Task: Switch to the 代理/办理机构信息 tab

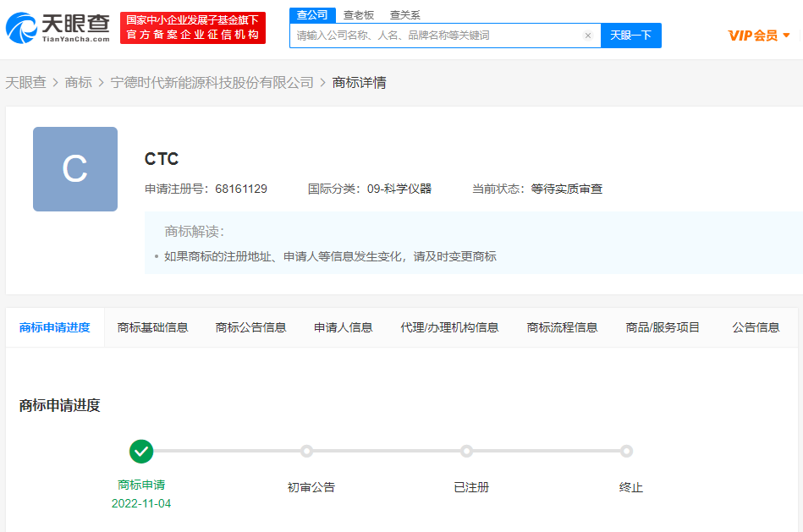Action: [449, 327]
